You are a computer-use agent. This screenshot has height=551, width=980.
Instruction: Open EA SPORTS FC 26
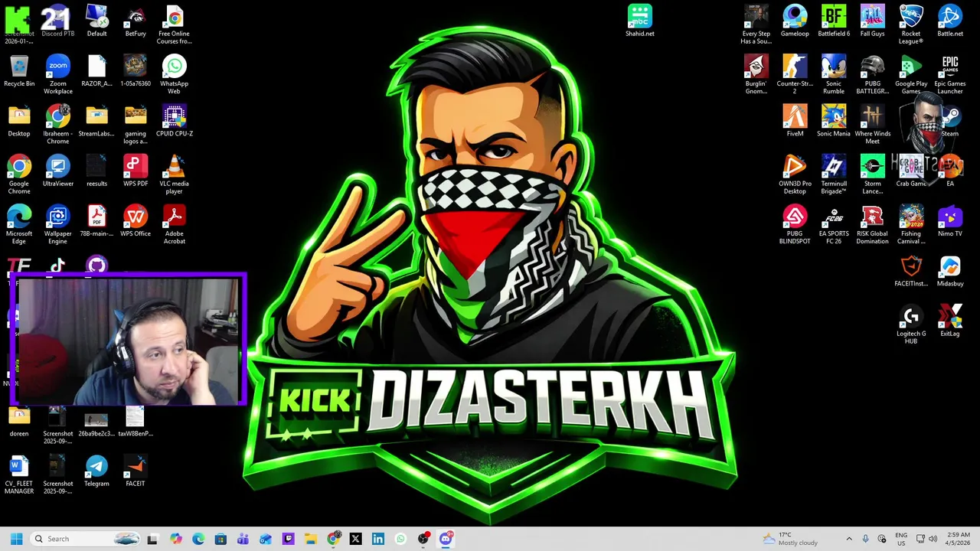(834, 224)
